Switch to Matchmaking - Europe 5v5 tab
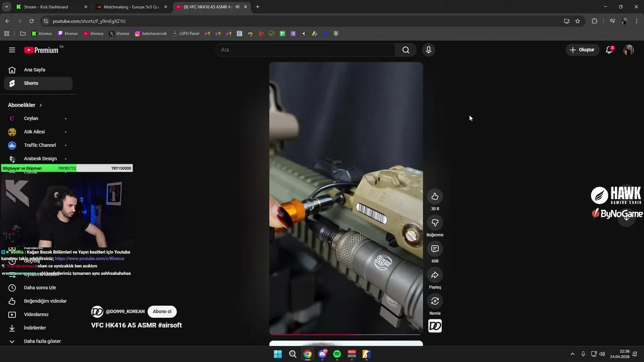The width and height of the screenshot is (644, 362). pos(131,7)
